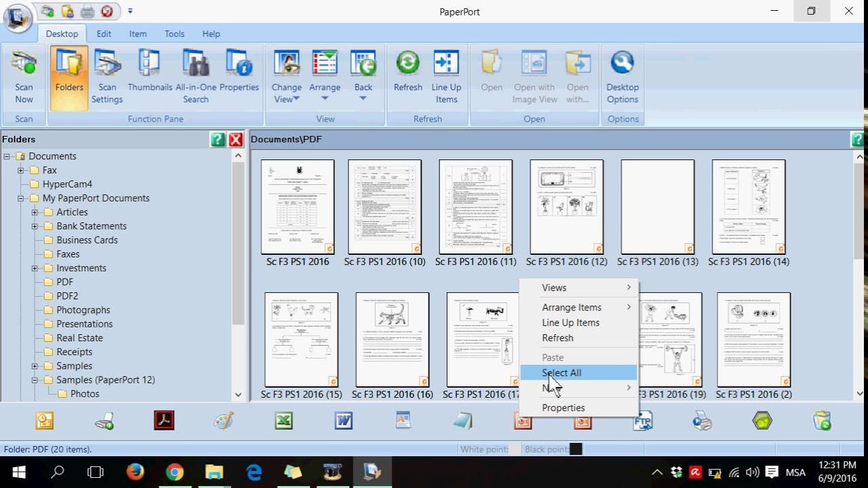The height and width of the screenshot is (488, 868).
Task: Select the Real Estate folder
Action: 79,338
